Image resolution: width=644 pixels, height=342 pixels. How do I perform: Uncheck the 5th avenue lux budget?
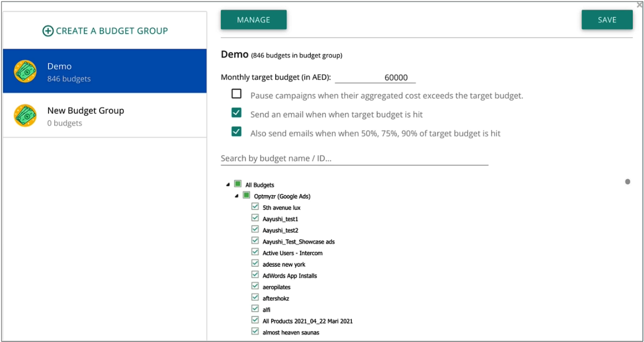click(x=255, y=207)
